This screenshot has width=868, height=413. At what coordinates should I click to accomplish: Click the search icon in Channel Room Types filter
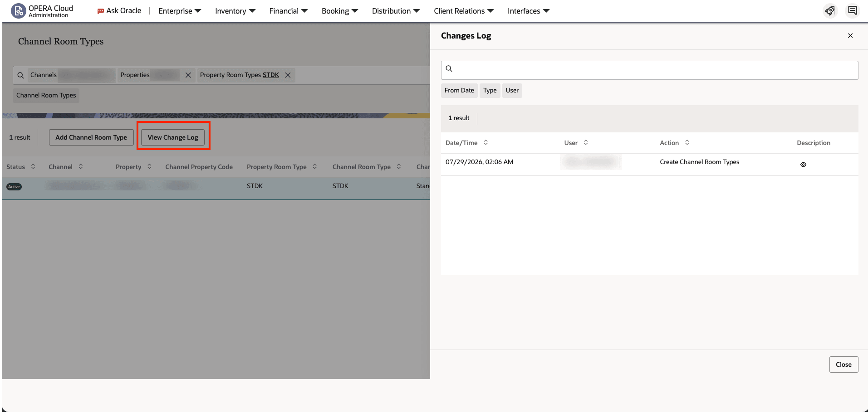[20, 75]
